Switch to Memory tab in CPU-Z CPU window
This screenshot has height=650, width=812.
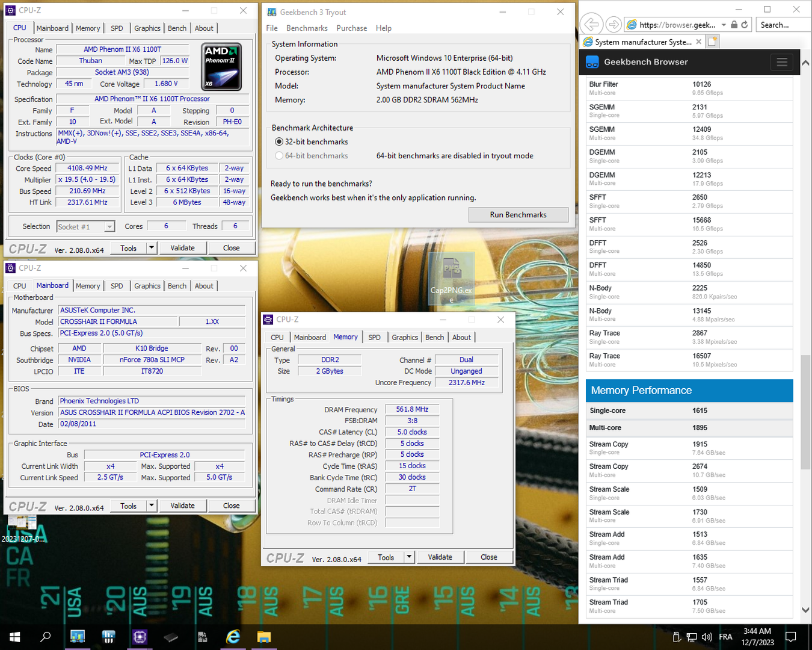tap(88, 28)
